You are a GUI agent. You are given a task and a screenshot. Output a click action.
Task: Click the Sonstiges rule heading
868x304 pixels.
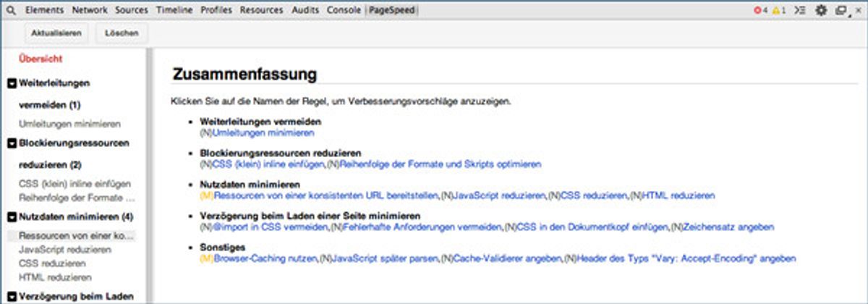click(x=223, y=248)
